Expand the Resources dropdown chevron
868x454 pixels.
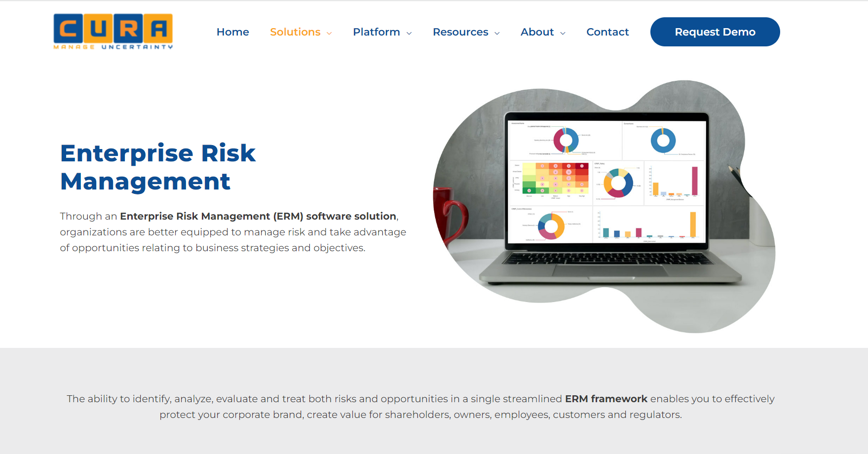click(497, 33)
